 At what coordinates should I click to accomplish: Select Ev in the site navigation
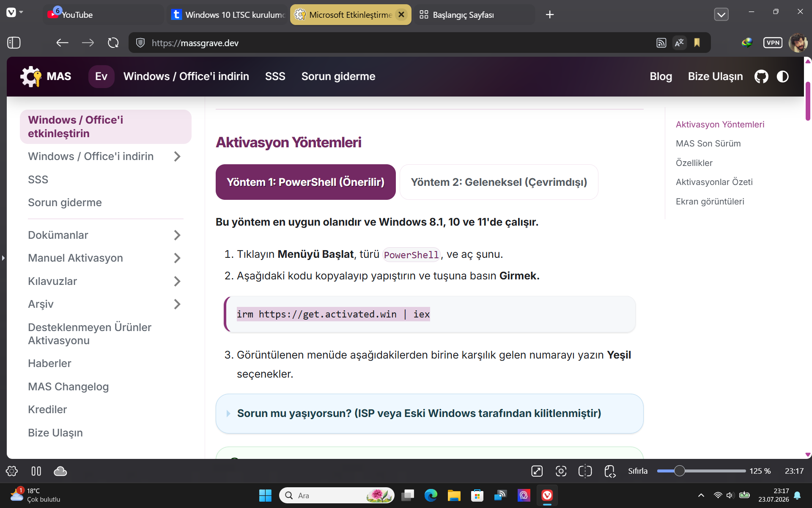pos(101,77)
